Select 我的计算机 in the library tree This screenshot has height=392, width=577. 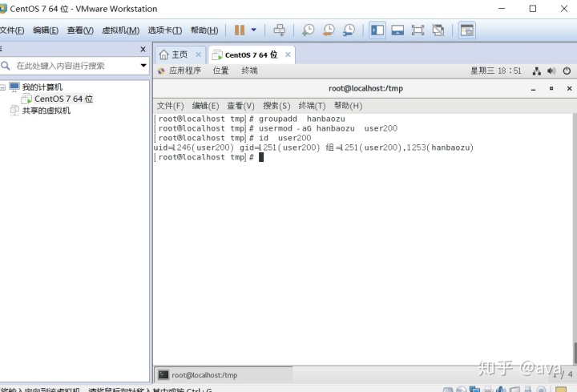point(42,87)
